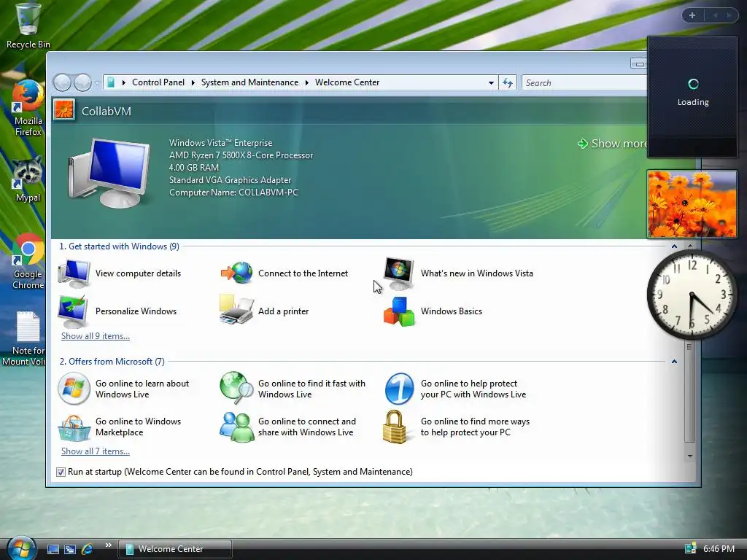Launch Mozilla Firefox from the desktop
The height and width of the screenshot is (560, 747).
pos(28,109)
